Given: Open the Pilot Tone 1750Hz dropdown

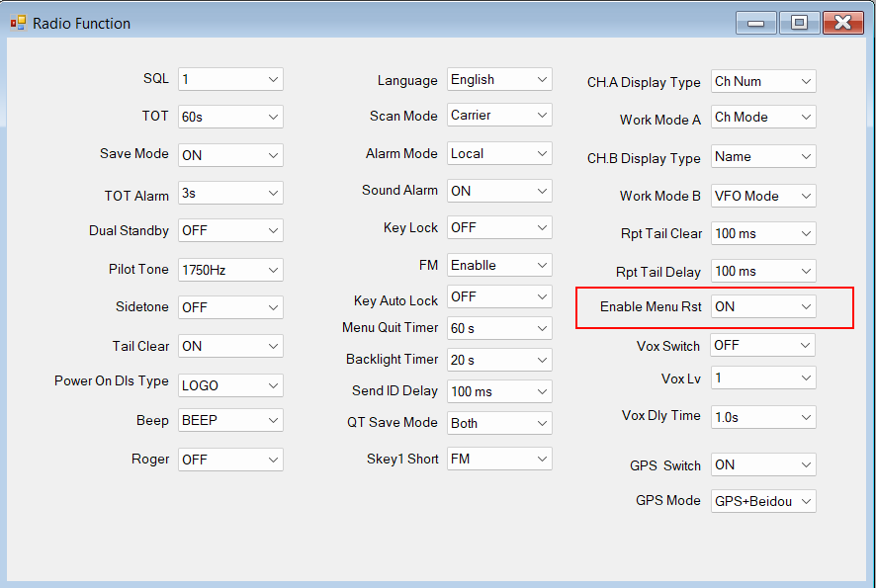Looking at the screenshot, I should tap(230, 270).
